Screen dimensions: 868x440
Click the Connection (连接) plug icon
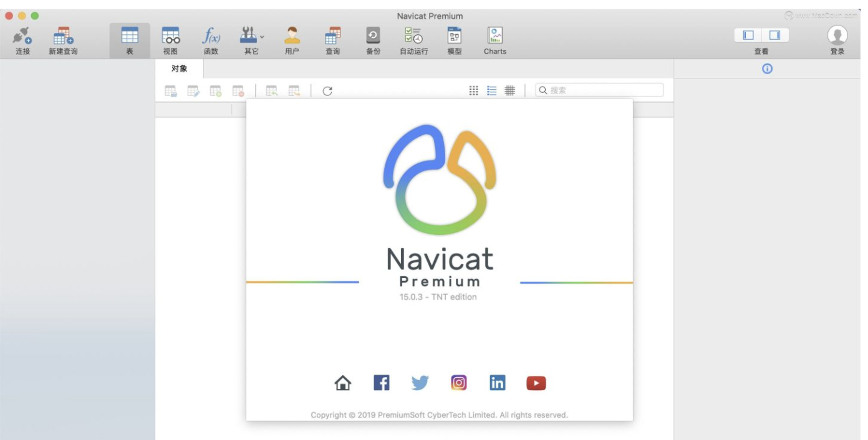[x=22, y=36]
